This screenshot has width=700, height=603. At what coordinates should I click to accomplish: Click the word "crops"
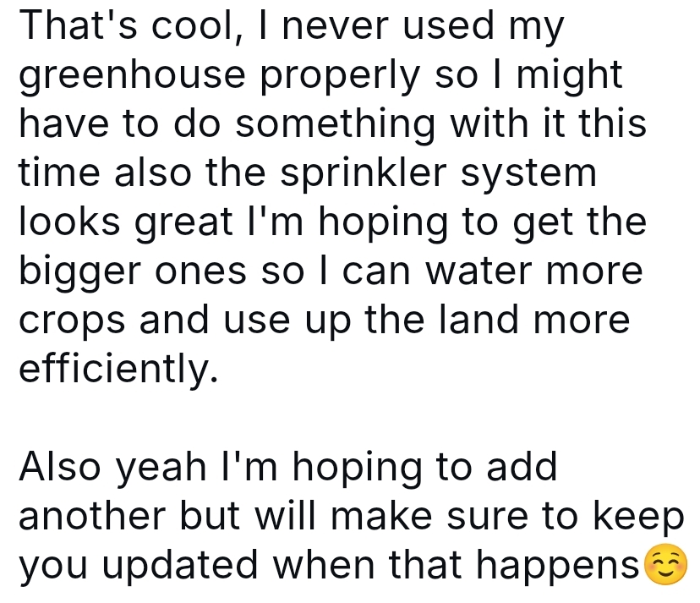tap(69, 321)
